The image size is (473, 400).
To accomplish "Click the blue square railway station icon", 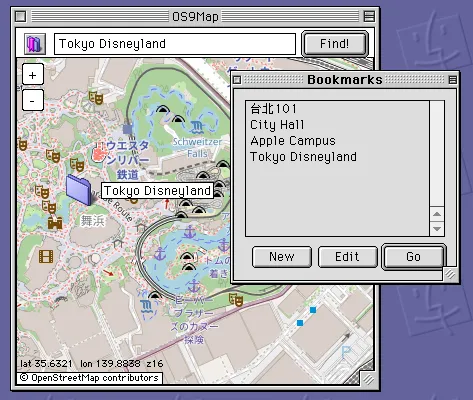I will coord(127,128).
